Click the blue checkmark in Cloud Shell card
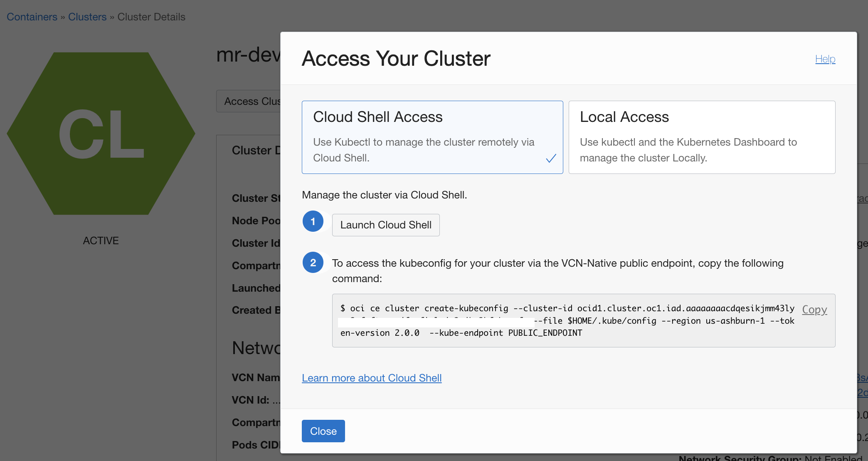Screen dimensions: 868x461 click(x=551, y=159)
